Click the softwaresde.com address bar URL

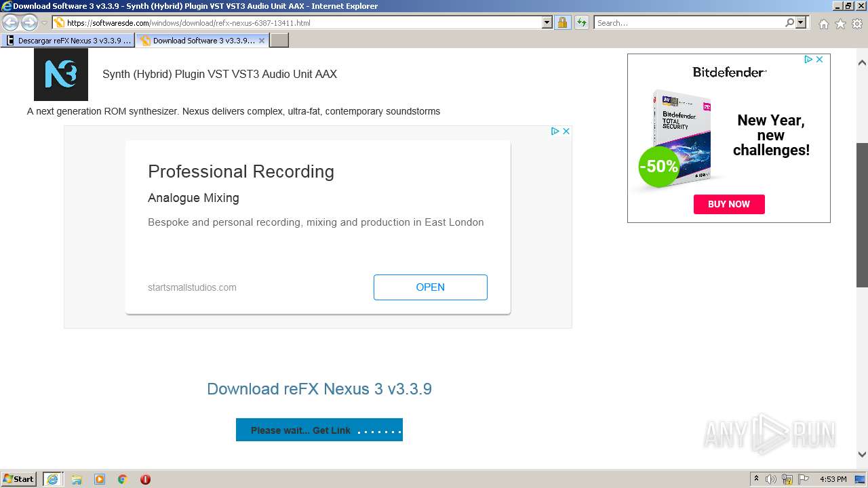click(189, 23)
